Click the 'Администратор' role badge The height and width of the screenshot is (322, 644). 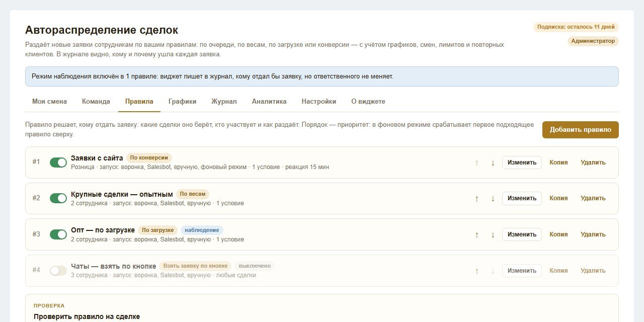click(x=593, y=41)
